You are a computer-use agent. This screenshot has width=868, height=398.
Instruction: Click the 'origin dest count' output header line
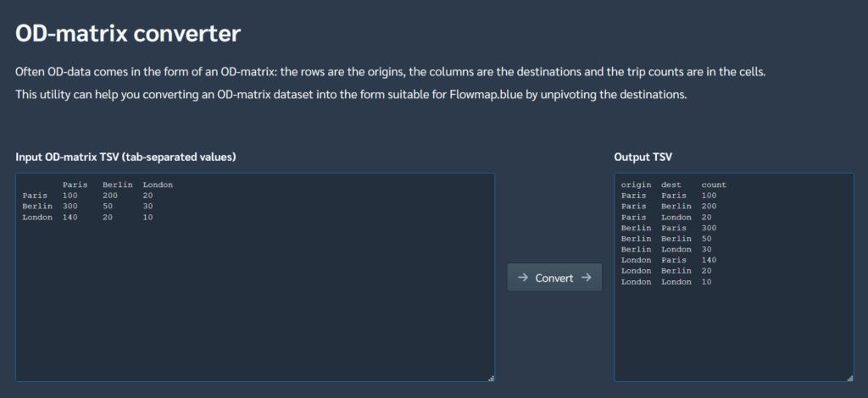pos(673,185)
